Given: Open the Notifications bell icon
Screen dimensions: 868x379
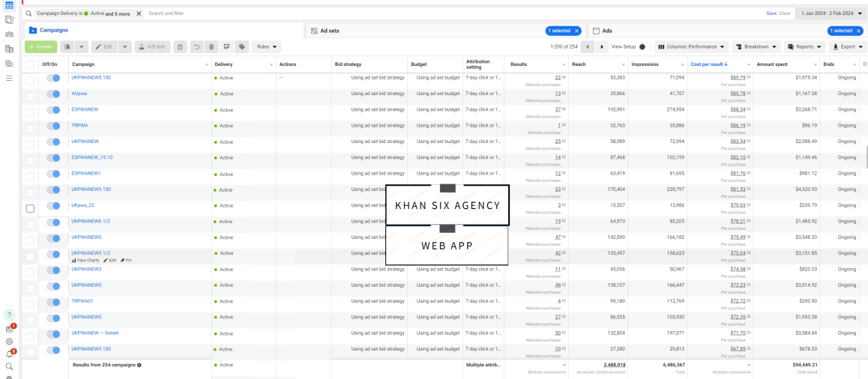Looking at the screenshot, I should pos(9,354).
